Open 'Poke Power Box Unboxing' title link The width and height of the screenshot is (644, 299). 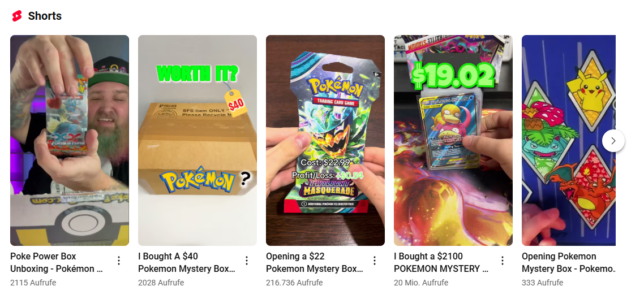coord(57,262)
